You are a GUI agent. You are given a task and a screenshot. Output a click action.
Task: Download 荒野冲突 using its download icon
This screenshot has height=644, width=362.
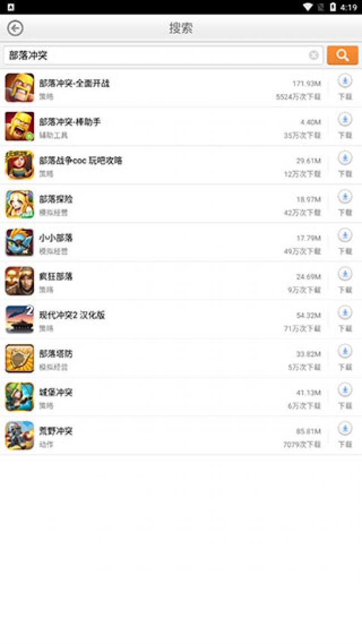[x=345, y=428]
